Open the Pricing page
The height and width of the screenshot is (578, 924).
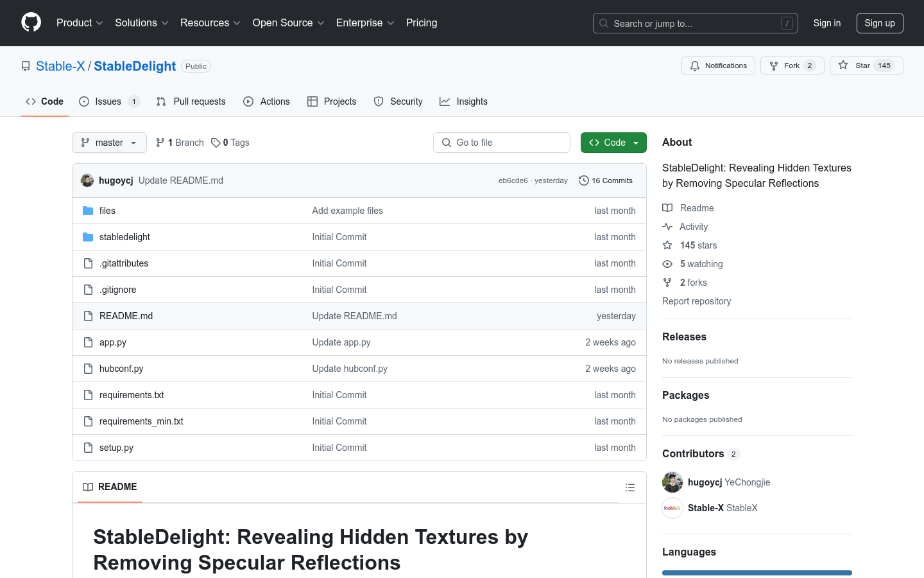422,22
